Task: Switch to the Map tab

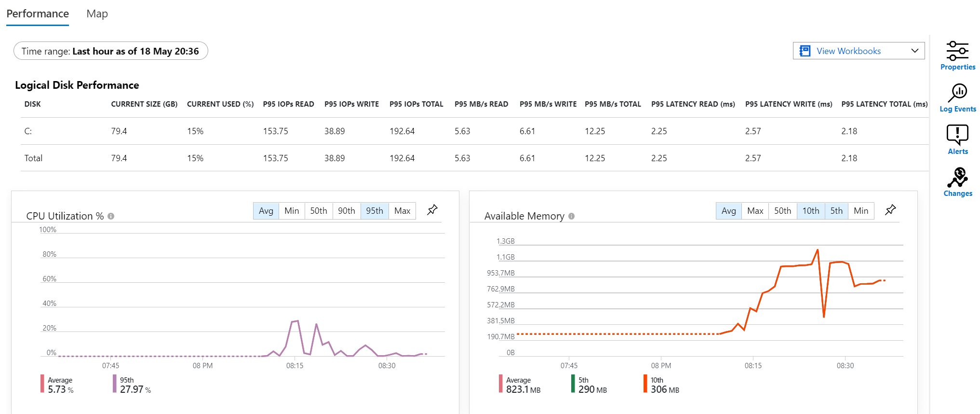Action: point(97,14)
